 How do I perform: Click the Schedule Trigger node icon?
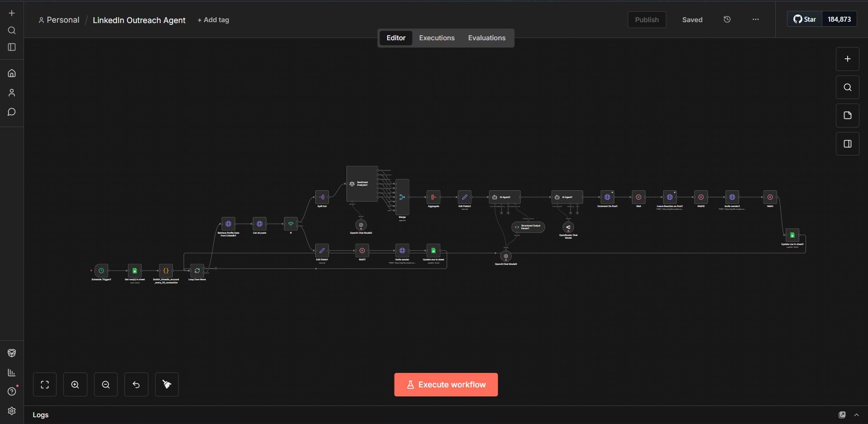click(101, 271)
